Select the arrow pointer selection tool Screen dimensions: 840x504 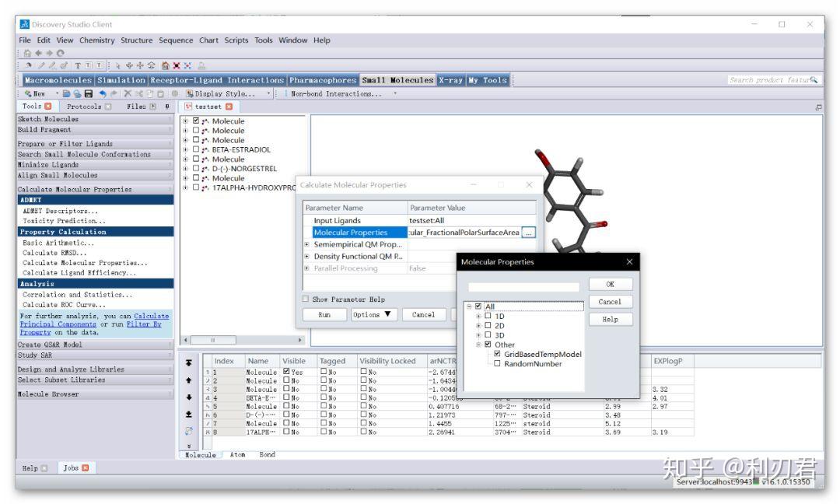tap(117, 66)
